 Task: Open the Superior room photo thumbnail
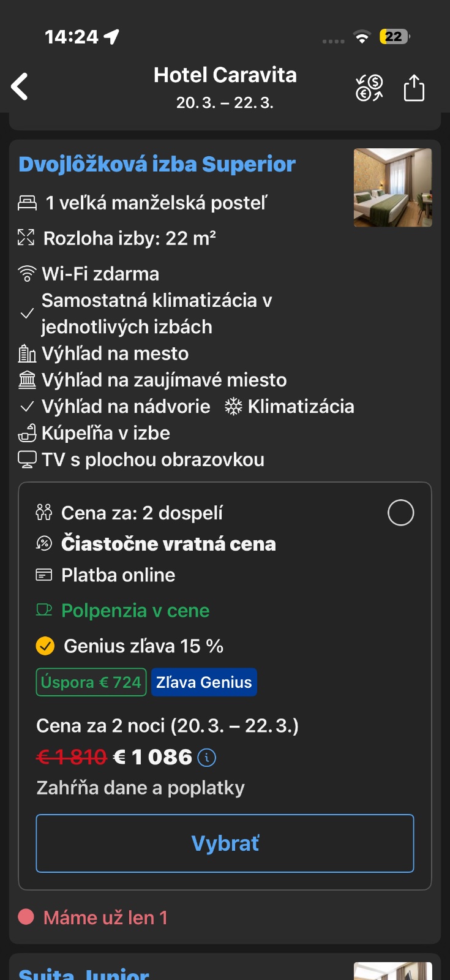[x=392, y=187]
